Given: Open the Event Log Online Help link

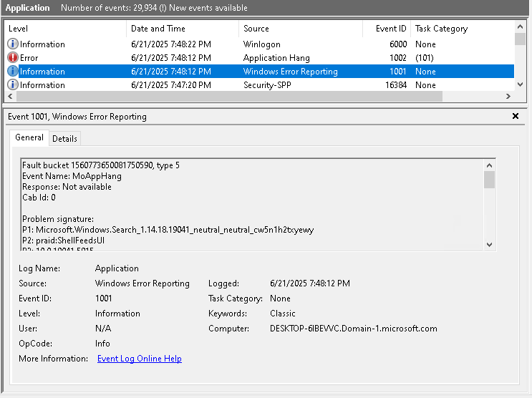Looking at the screenshot, I should point(140,359).
